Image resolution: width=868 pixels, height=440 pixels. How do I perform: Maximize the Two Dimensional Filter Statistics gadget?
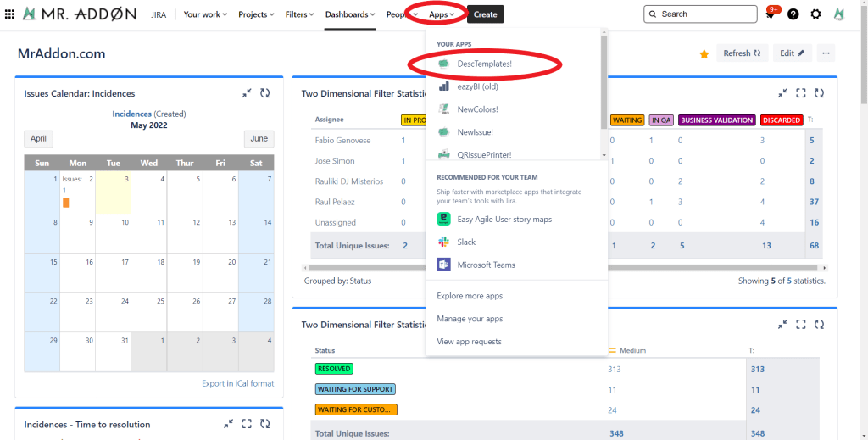[x=800, y=93]
